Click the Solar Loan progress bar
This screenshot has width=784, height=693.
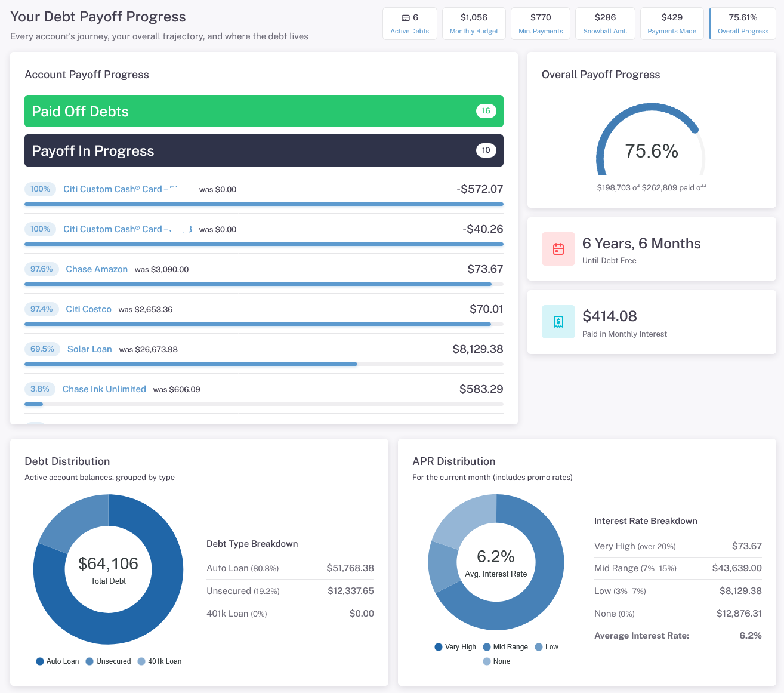264,364
